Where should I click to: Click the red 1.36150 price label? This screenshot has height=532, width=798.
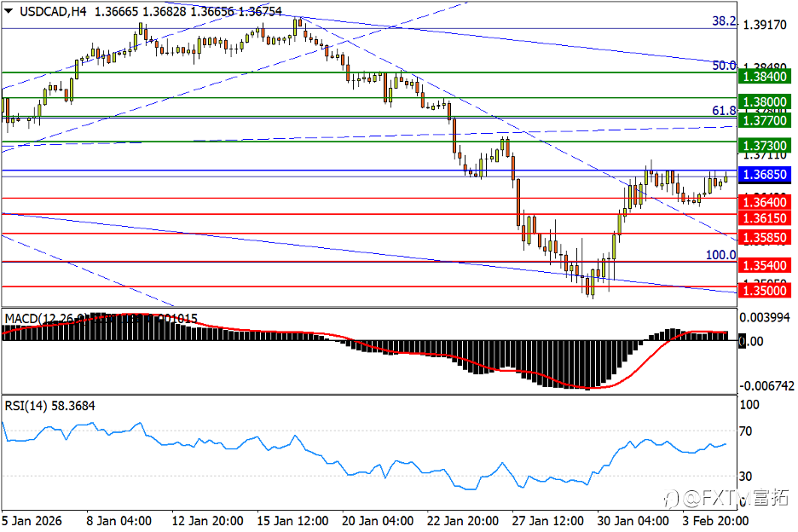point(765,218)
